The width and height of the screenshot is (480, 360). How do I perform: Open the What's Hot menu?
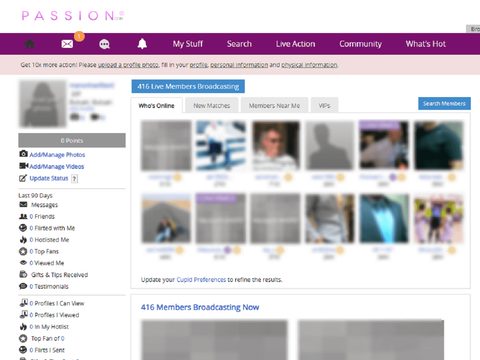425,44
